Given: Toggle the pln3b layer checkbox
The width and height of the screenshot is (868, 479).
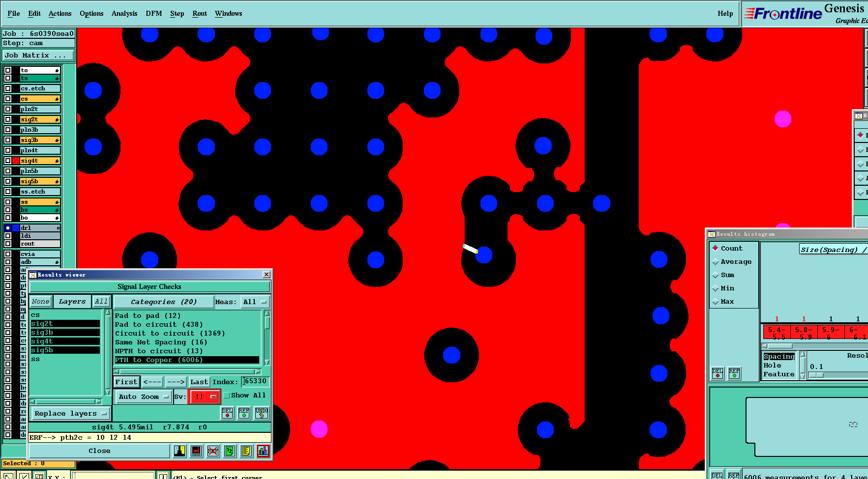Looking at the screenshot, I should (x=8, y=130).
